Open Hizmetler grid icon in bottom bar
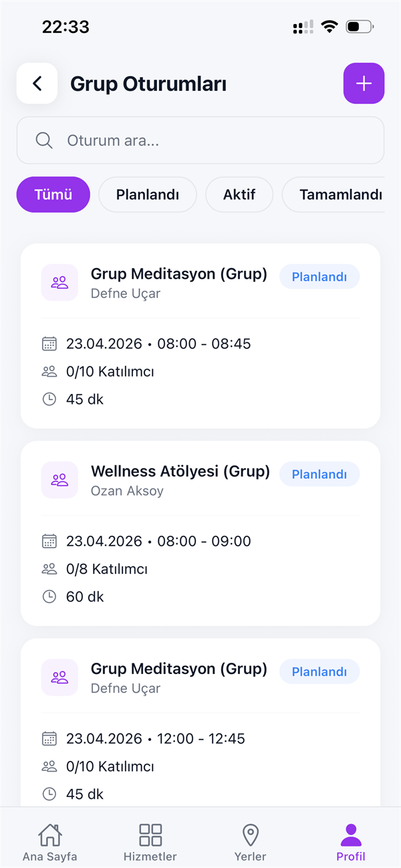401x868 pixels. point(150,835)
